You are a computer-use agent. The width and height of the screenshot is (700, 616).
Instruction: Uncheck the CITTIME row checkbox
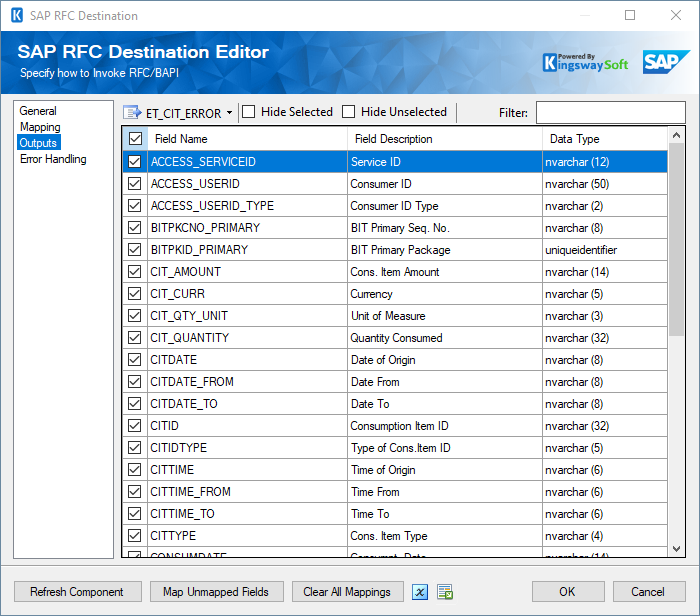[x=134, y=469]
